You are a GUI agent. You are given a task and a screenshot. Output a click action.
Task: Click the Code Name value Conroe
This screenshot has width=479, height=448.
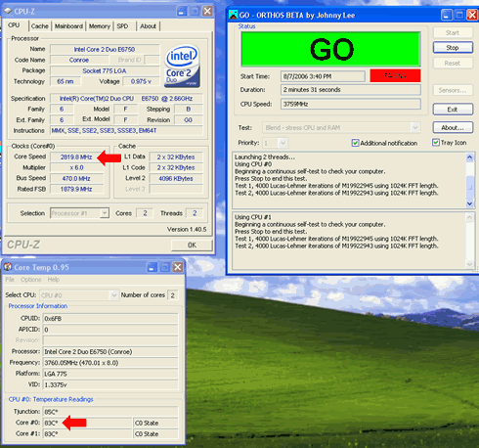click(79, 60)
